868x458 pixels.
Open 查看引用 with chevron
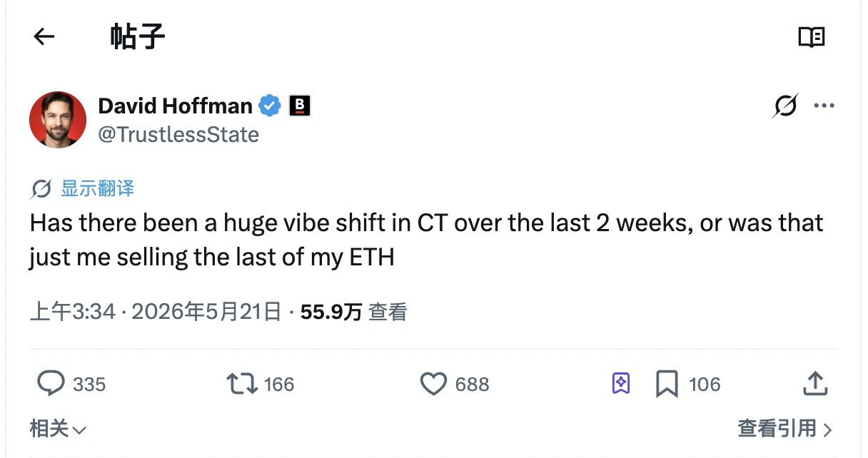(x=785, y=429)
